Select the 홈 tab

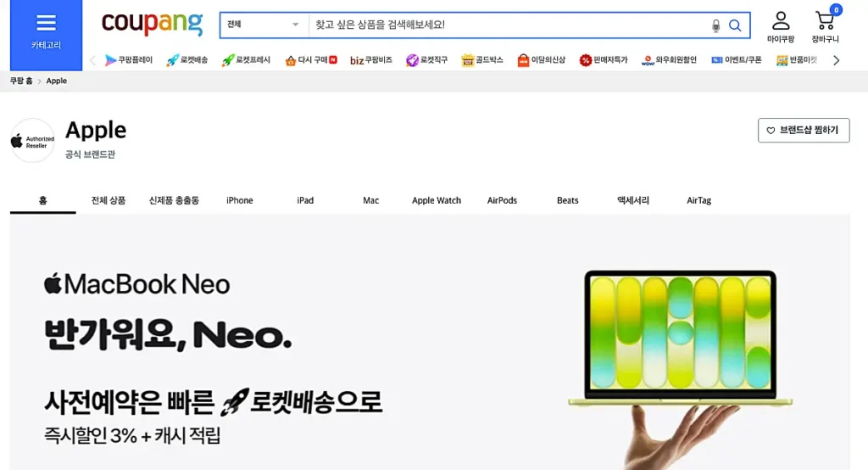(42, 200)
